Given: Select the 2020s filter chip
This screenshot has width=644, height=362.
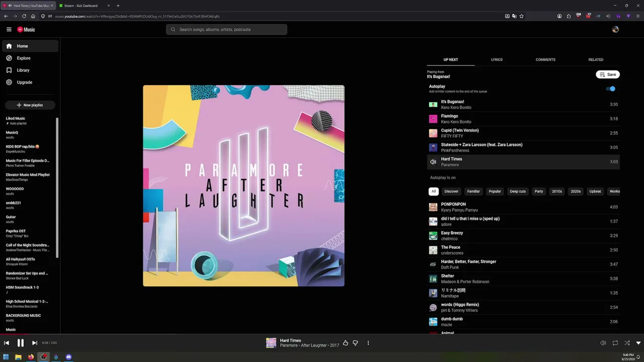Looking at the screenshot, I should pyautogui.click(x=576, y=192).
